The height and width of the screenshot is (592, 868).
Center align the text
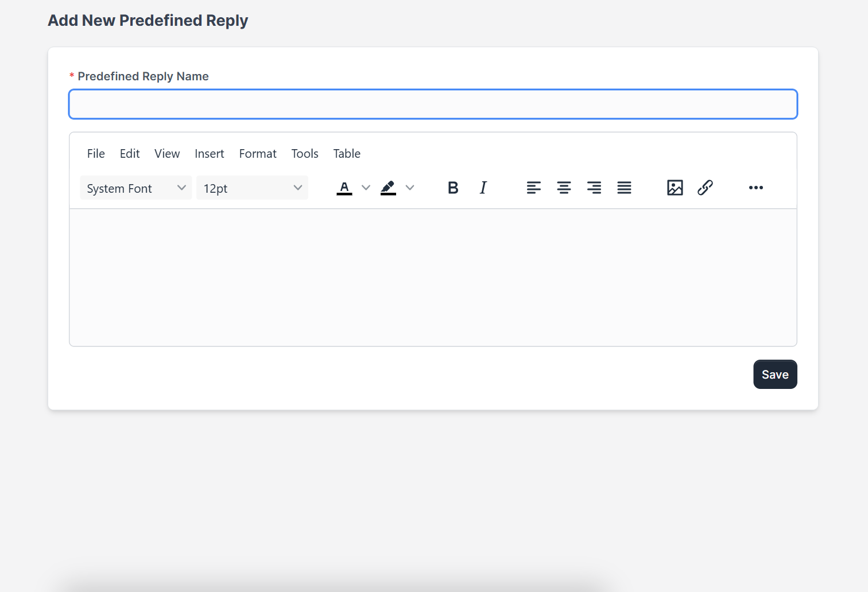pos(564,188)
